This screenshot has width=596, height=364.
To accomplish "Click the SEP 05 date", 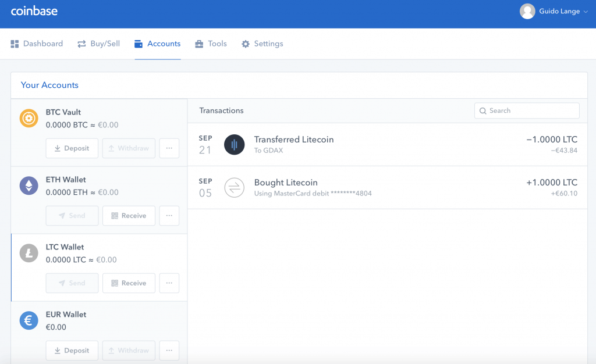I will click(205, 187).
